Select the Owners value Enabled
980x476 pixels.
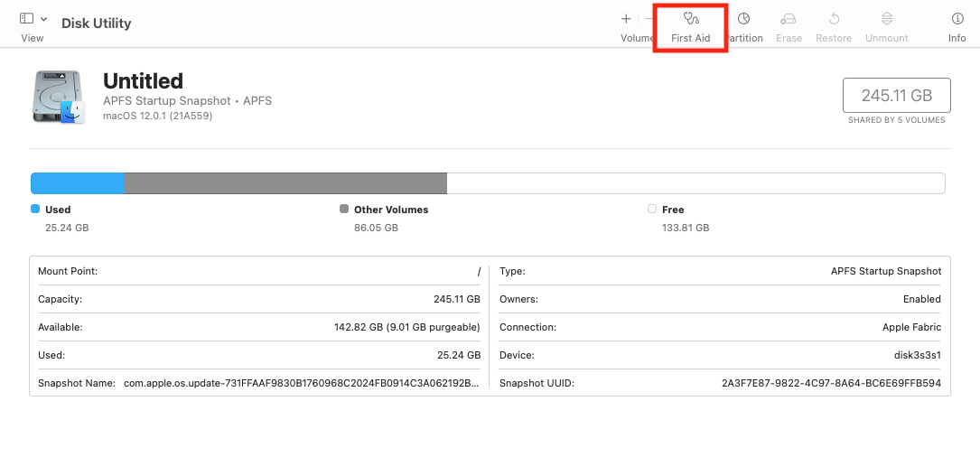pos(922,299)
